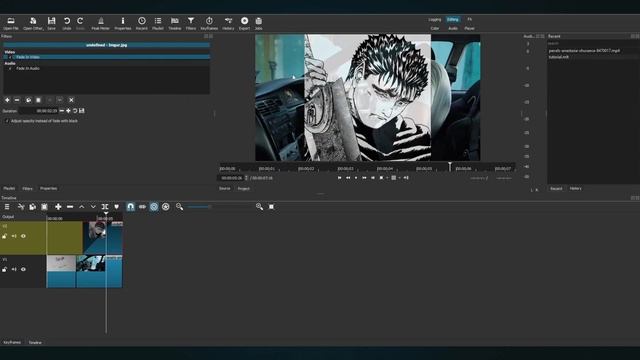The width and height of the screenshot is (640, 360).
Task: Open tutorial.mlt from the Recent list
Action: click(x=559, y=57)
